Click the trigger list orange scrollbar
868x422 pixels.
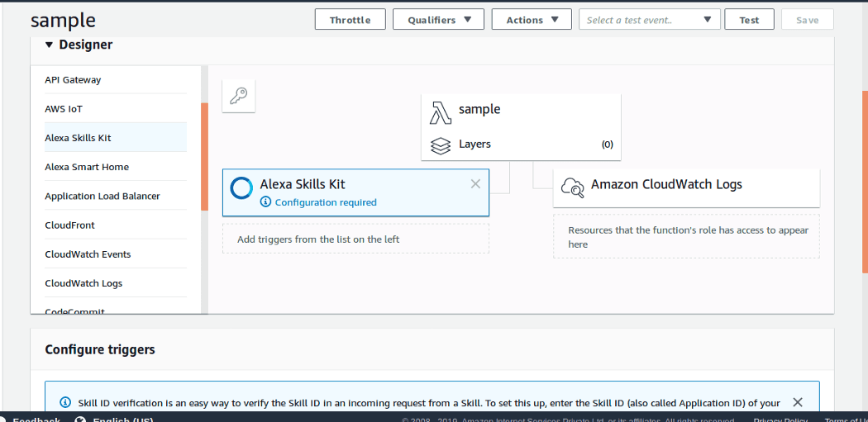(204, 157)
